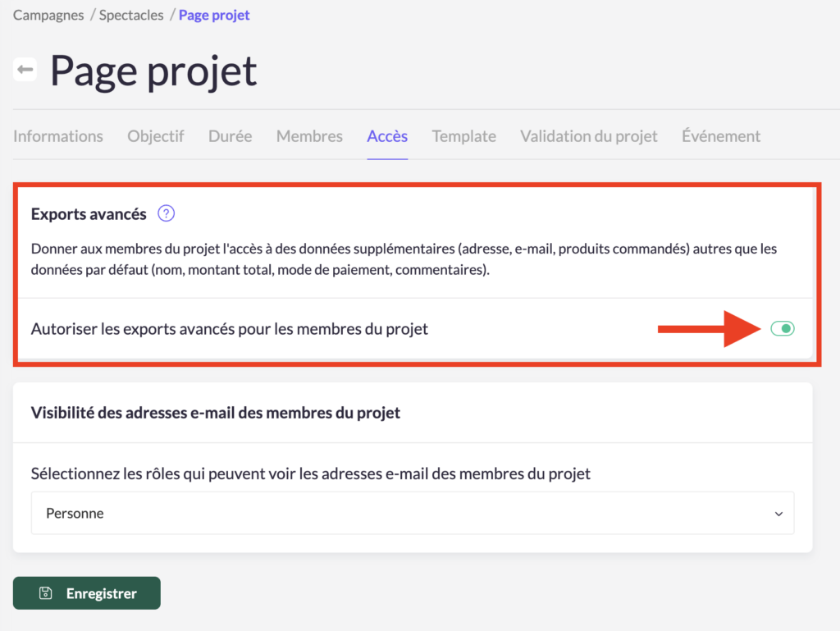Screen dimensions: 840x631
Task: Expand the roles dropdown showing Personne
Action: (x=413, y=514)
